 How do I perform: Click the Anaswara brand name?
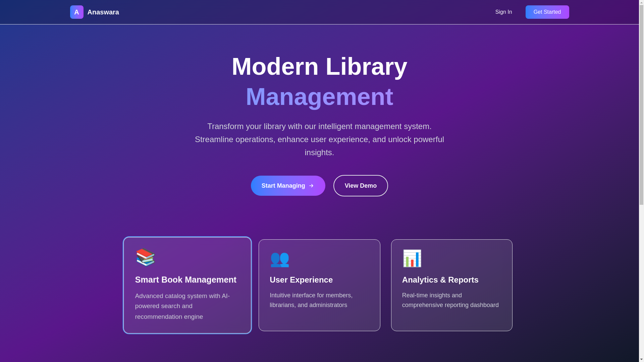pos(103,12)
